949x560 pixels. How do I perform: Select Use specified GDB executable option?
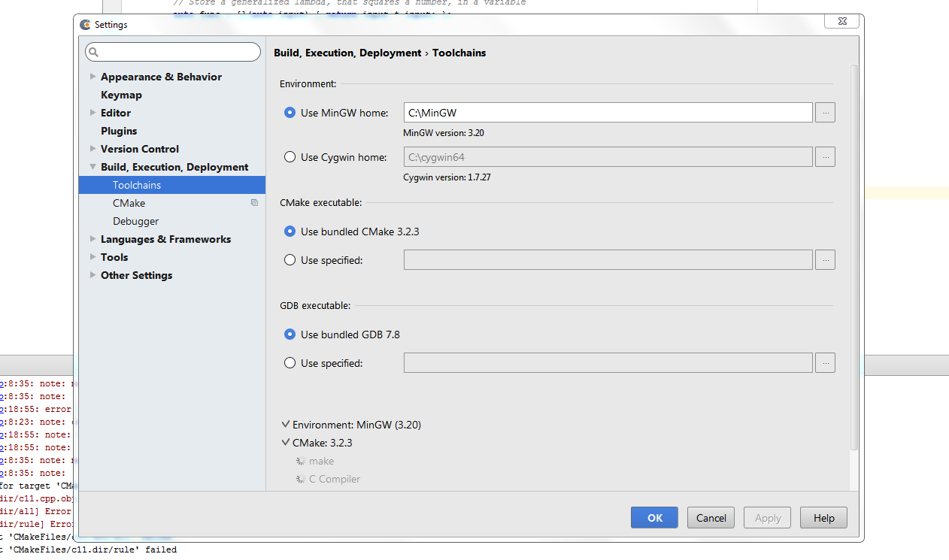(290, 363)
